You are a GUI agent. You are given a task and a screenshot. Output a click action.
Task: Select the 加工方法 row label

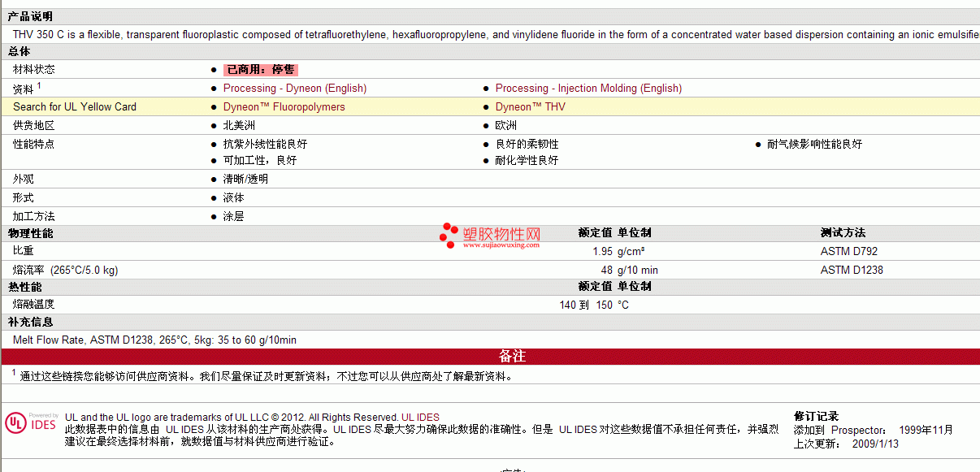34,217
